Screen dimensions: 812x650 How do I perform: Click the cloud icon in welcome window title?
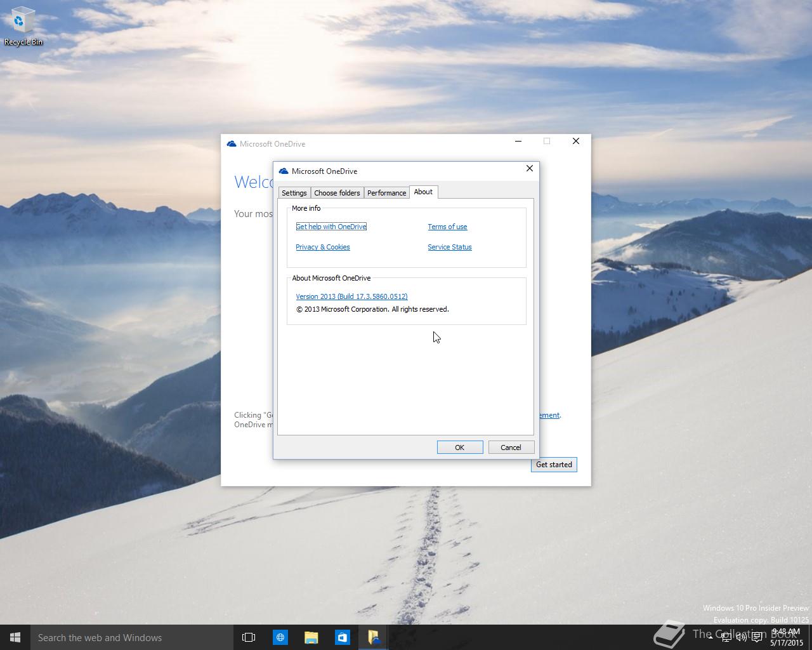[232, 144]
